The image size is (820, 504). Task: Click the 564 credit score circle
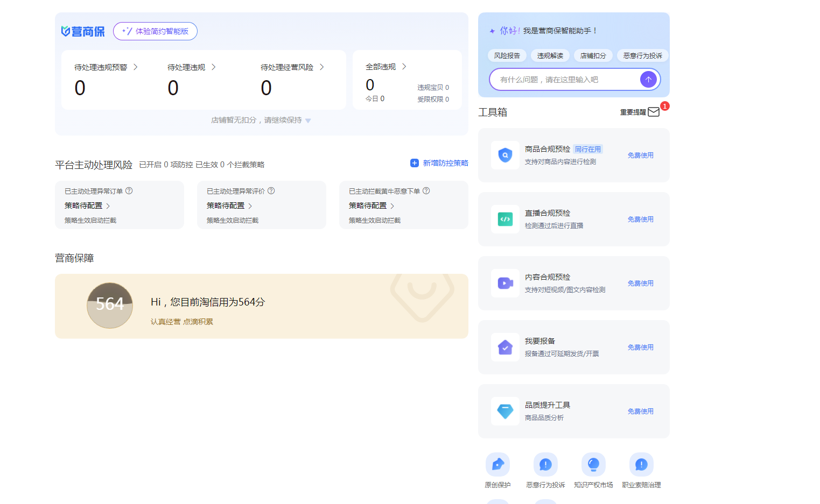pyautogui.click(x=110, y=306)
